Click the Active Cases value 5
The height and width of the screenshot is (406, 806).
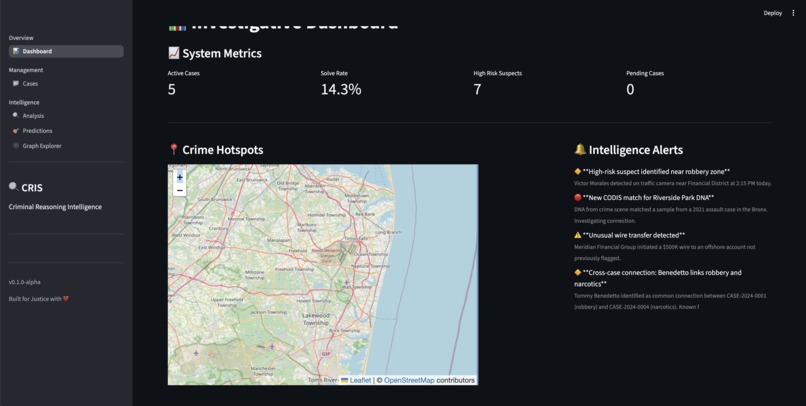click(172, 89)
